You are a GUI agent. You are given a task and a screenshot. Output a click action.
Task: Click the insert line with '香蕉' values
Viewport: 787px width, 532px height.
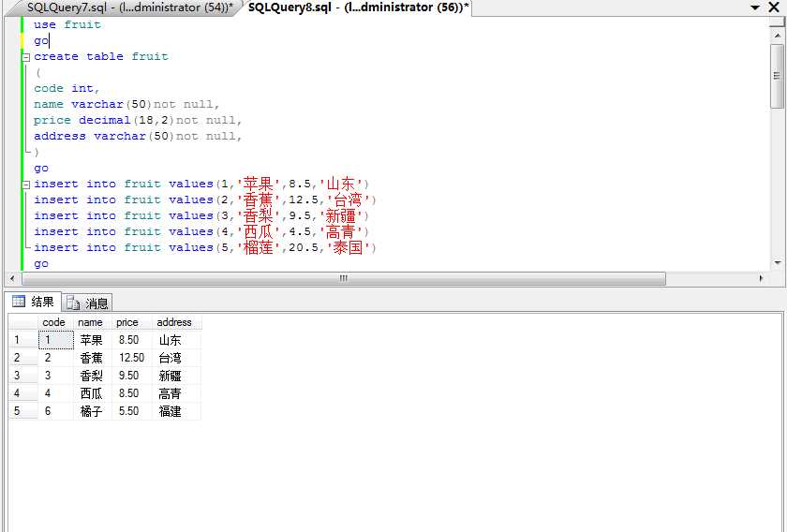[205, 199]
